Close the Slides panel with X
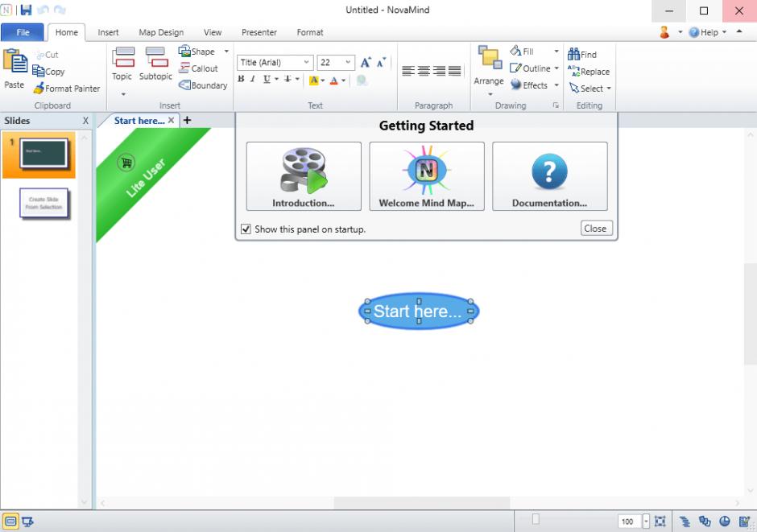 (85, 121)
